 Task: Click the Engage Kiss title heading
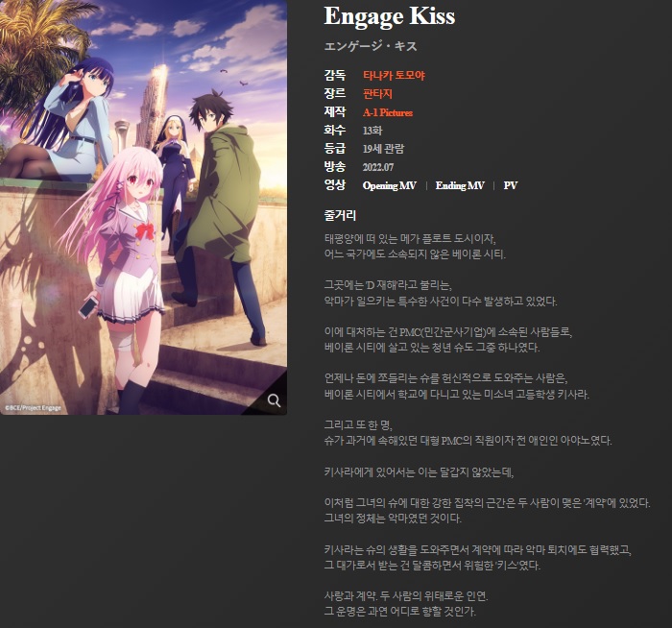[389, 16]
